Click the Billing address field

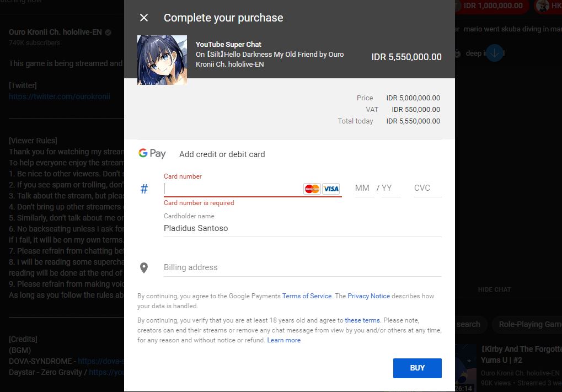302,267
